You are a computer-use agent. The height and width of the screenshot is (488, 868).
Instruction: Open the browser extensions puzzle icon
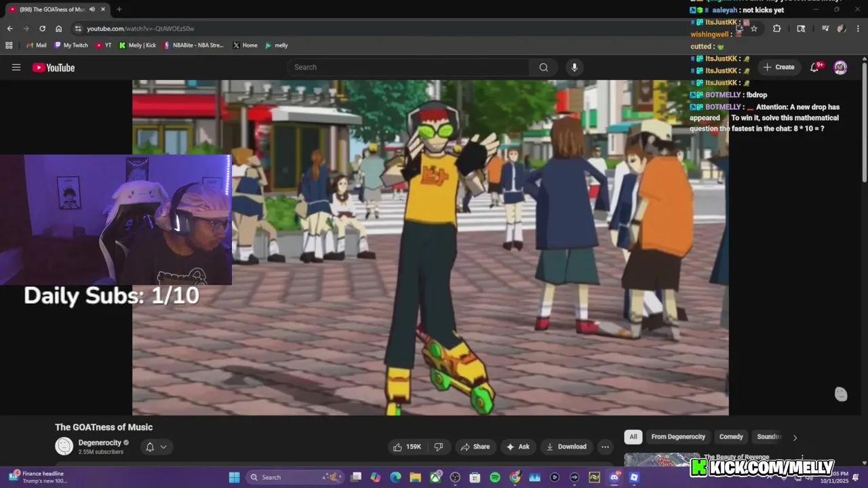pyautogui.click(x=776, y=28)
